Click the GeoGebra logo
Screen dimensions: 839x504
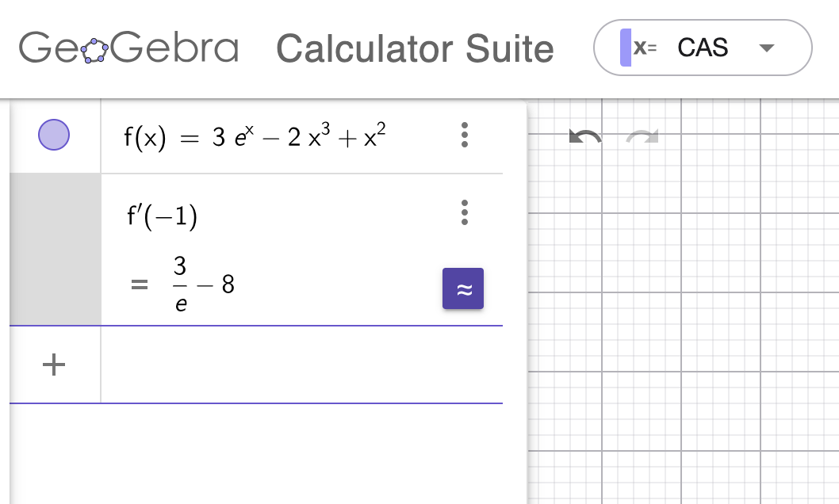(128, 48)
